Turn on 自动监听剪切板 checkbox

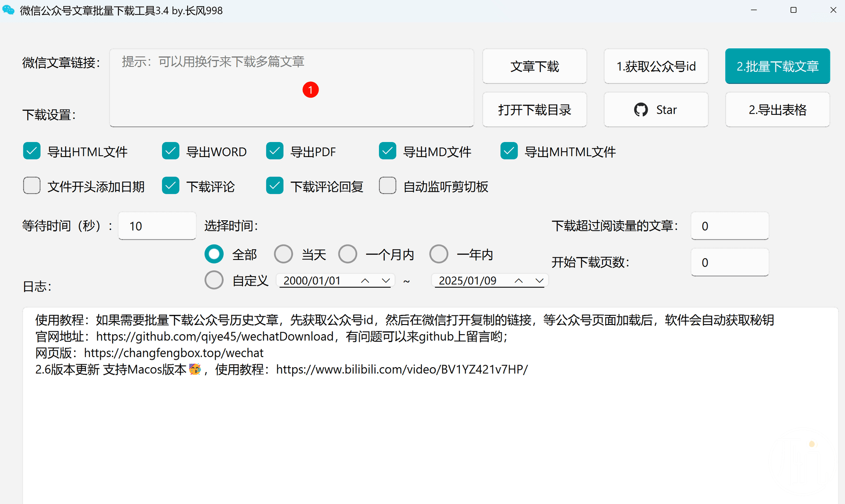point(387,186)
